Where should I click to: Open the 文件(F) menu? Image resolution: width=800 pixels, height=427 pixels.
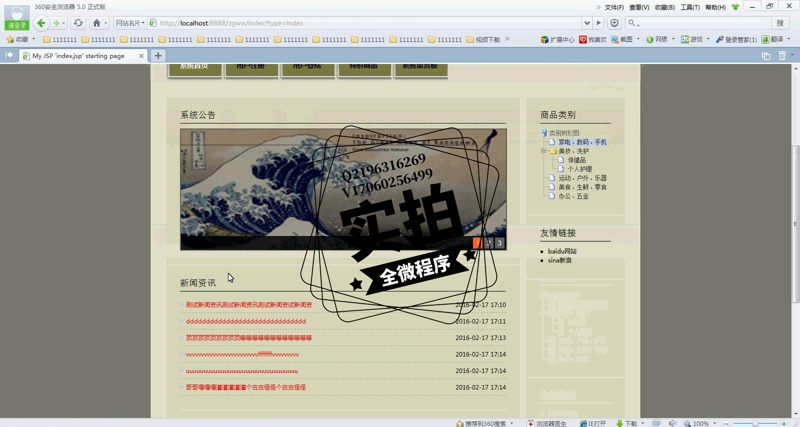(614, 7)
